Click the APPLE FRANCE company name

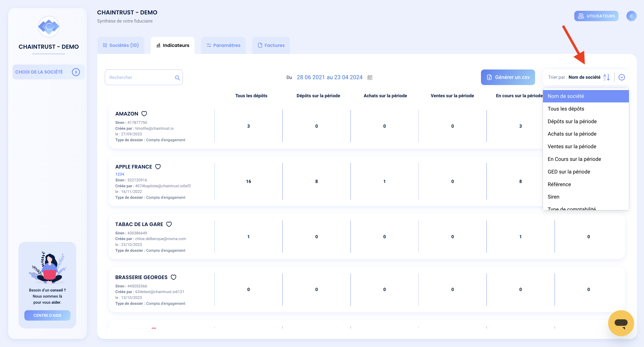(133, 167)
